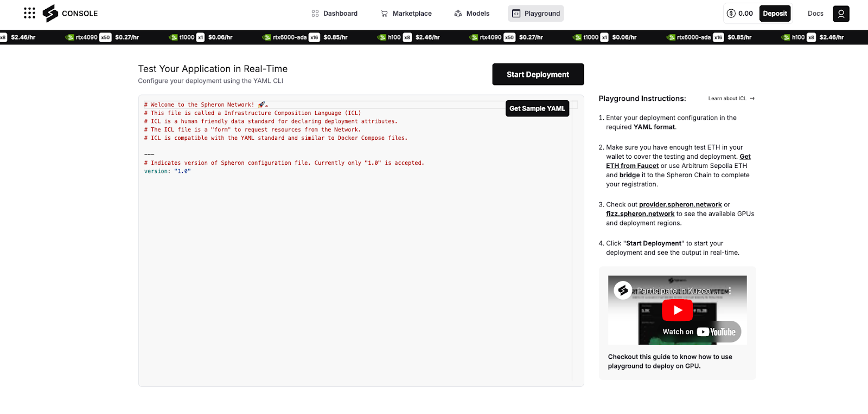Click the "Checkout this guide" caption text

tap(670, 361)
